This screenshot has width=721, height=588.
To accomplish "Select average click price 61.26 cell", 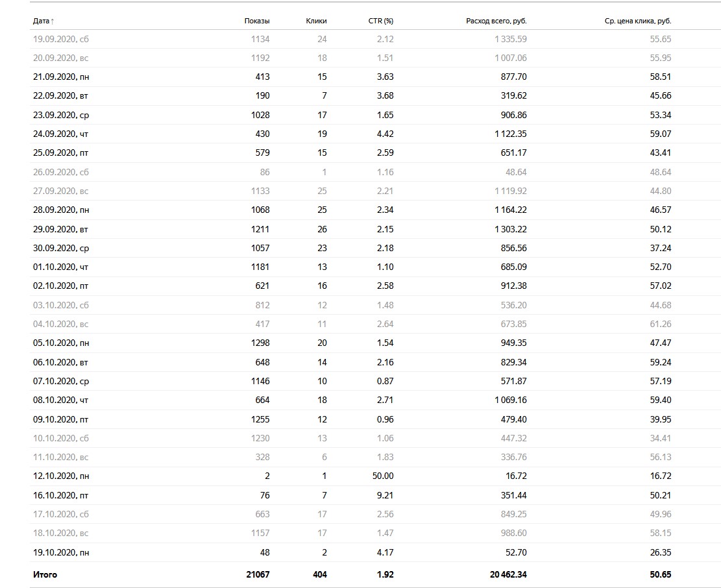I will click(660, 324).
